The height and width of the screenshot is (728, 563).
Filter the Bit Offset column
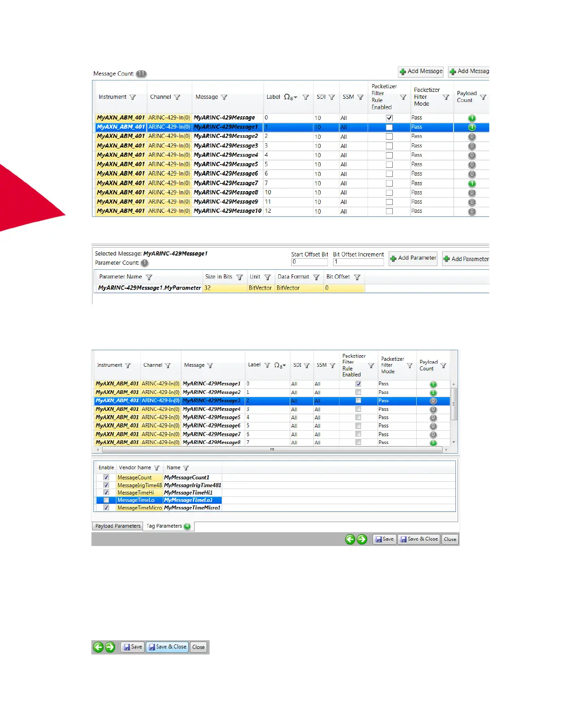click(357, 277)
